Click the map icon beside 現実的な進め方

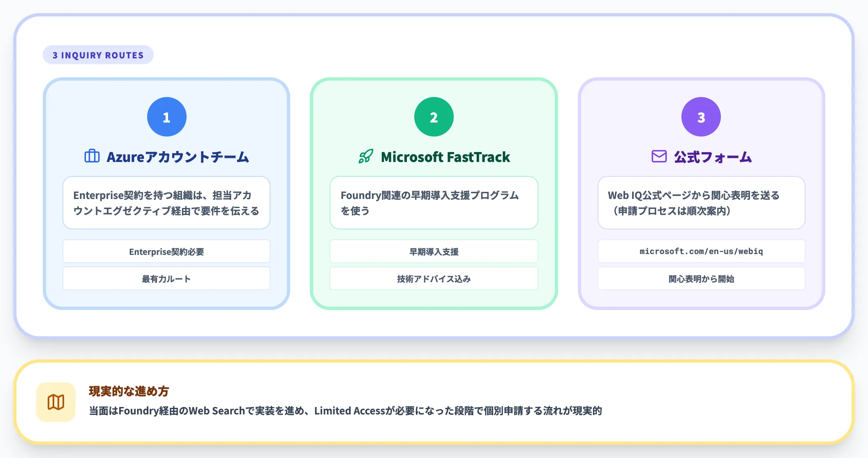pos(56,402)
